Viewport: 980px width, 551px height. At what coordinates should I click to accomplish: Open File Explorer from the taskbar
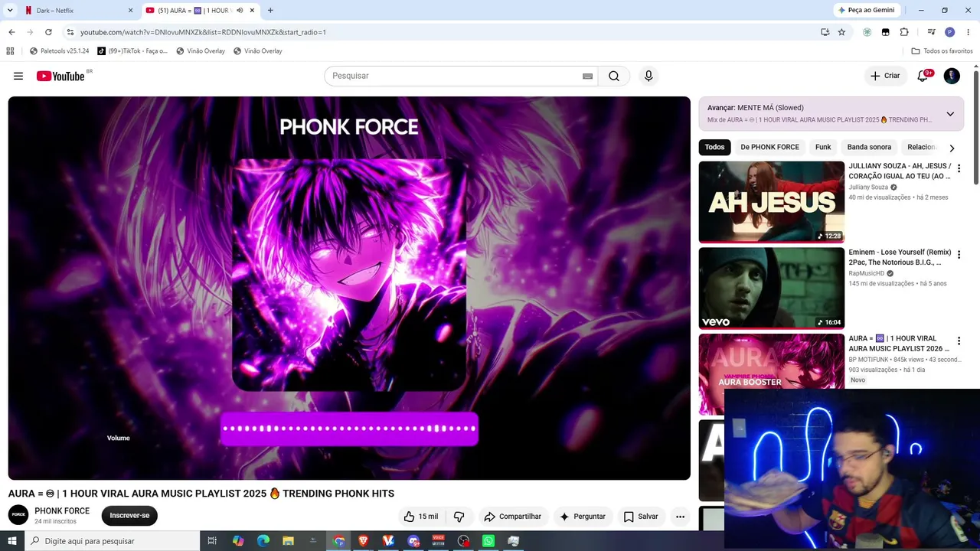pos(288,541)
